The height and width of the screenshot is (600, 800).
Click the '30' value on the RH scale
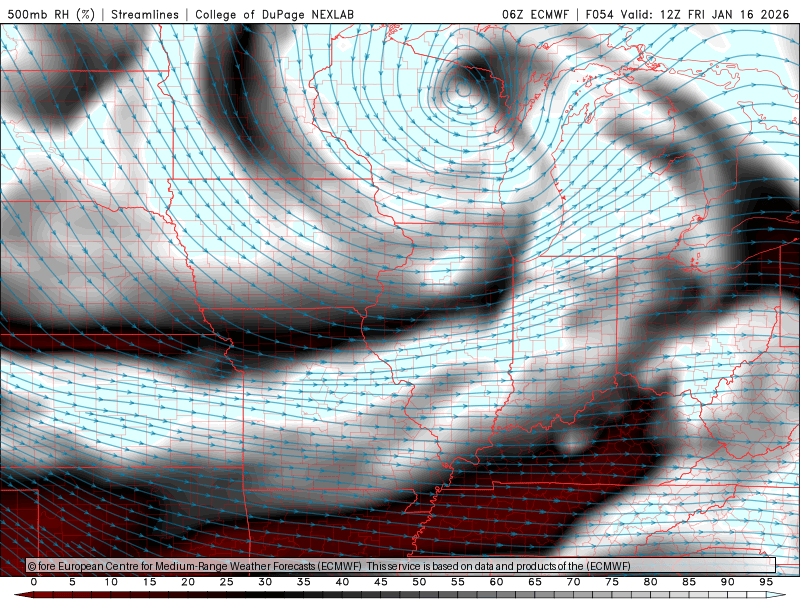[265, 582]
